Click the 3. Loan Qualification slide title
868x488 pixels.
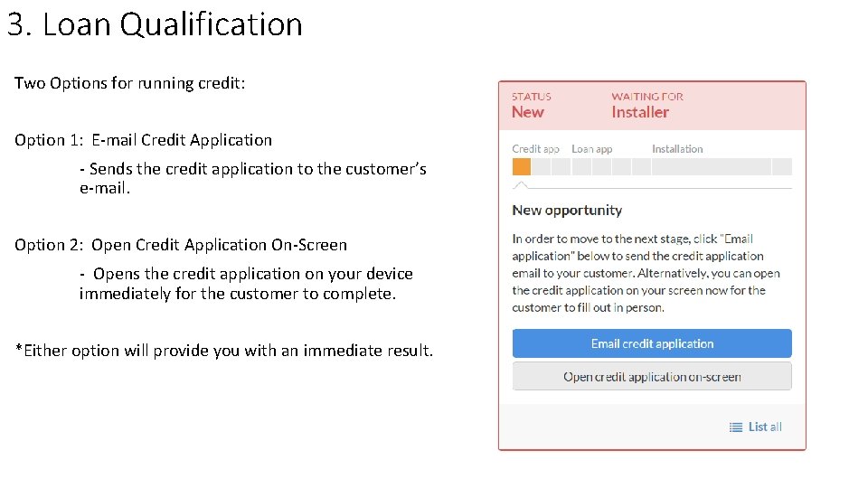[x=155, y=24]
